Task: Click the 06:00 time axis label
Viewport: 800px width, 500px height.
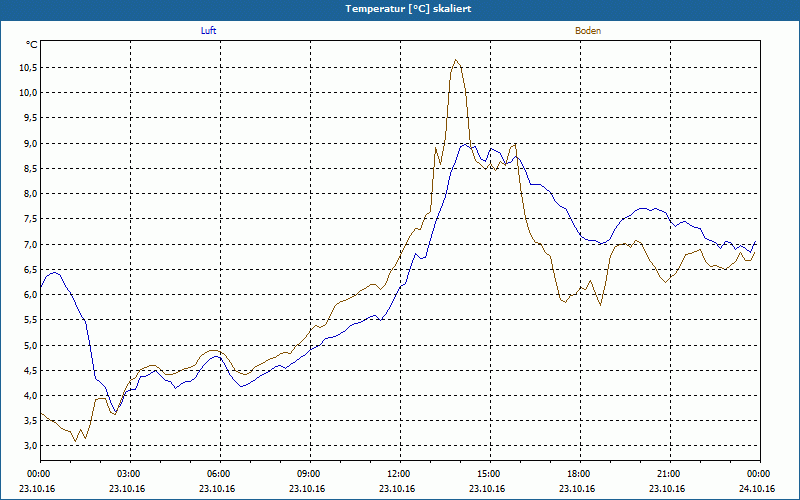Action: tap(220, 474)
